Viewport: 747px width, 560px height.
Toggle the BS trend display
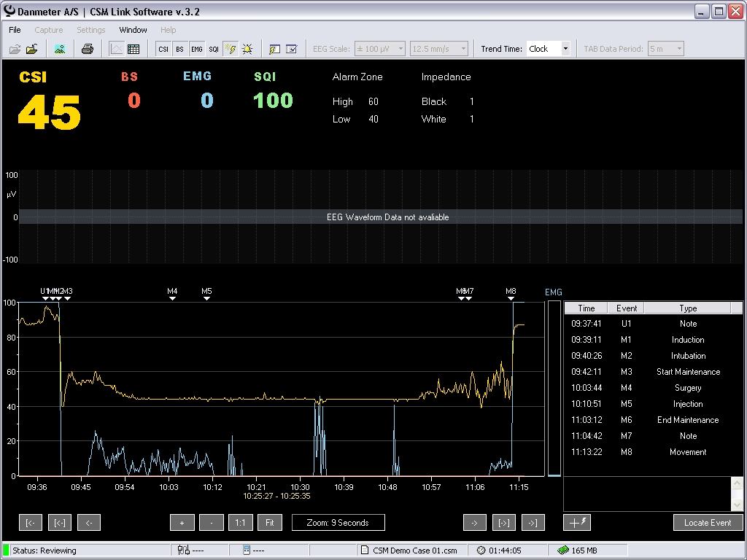pos(179,49)
